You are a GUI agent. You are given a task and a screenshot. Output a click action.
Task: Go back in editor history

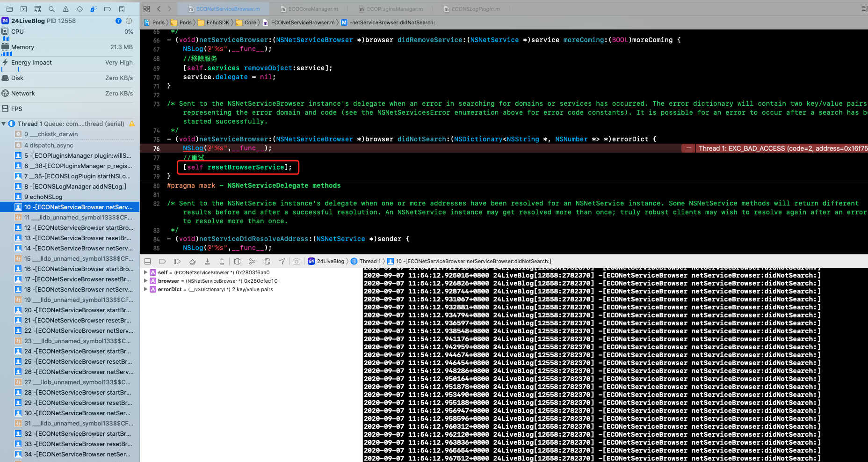pos(159,9)
